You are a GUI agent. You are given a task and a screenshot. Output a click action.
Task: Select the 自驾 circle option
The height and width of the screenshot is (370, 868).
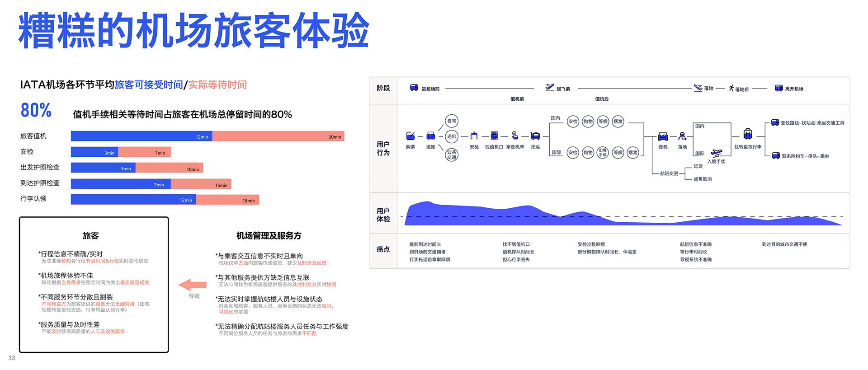pyautogui.click(x=451, y=121)
